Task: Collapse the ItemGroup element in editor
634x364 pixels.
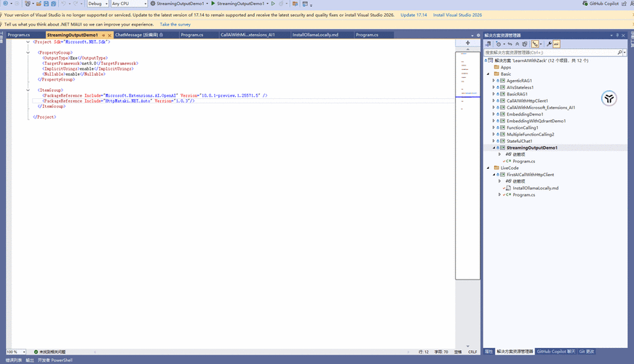Action: click(28, 90)
